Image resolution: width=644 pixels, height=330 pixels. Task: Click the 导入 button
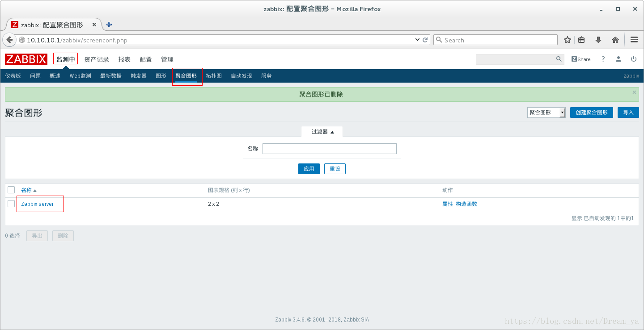pyautogui.click(x=628, y=112)
